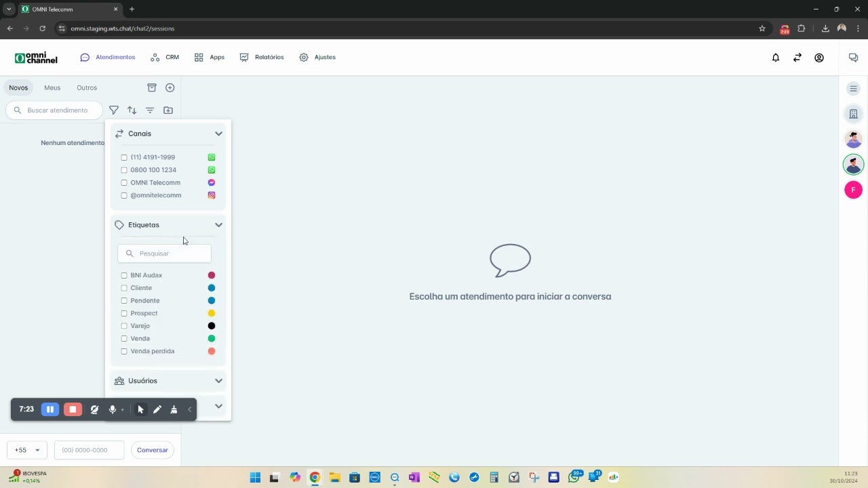Pause the screen recording
The height and width of the screenshot is (488, 868).
click(50, 409)
